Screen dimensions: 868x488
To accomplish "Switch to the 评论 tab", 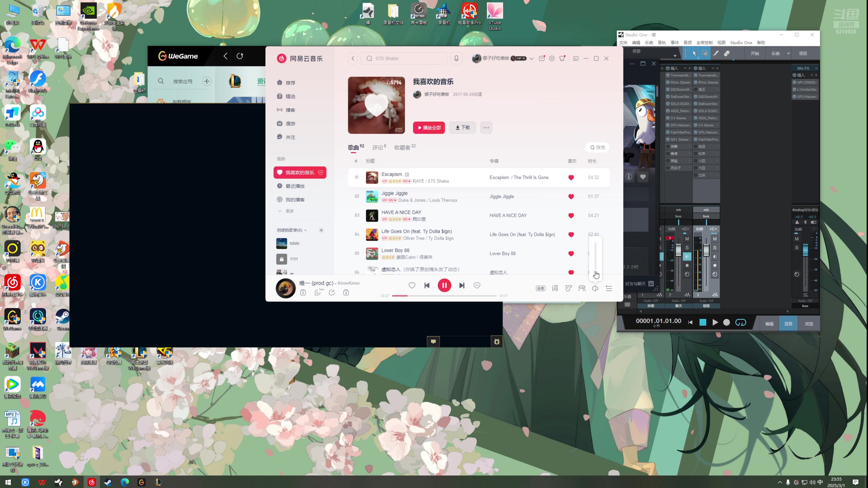I will [x=379, y=147].
